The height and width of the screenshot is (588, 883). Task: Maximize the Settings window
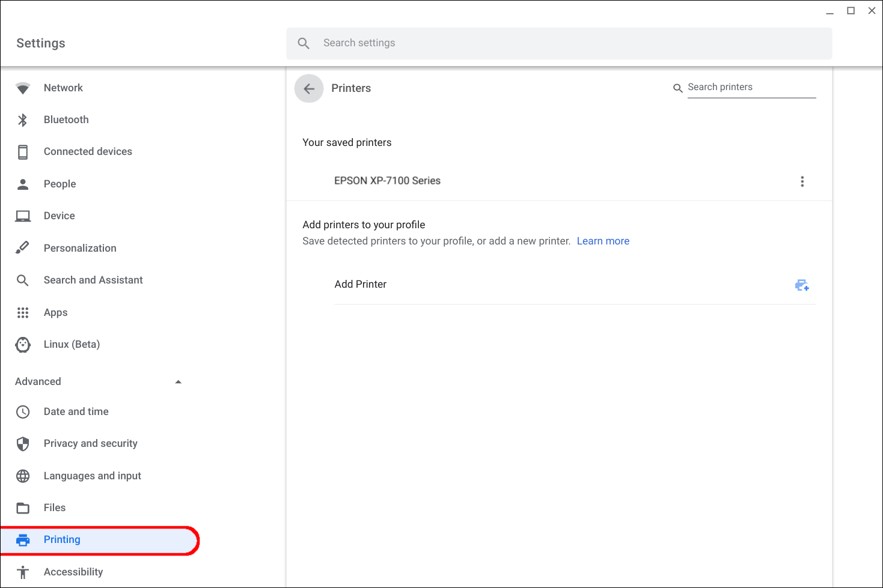(851, 11)
